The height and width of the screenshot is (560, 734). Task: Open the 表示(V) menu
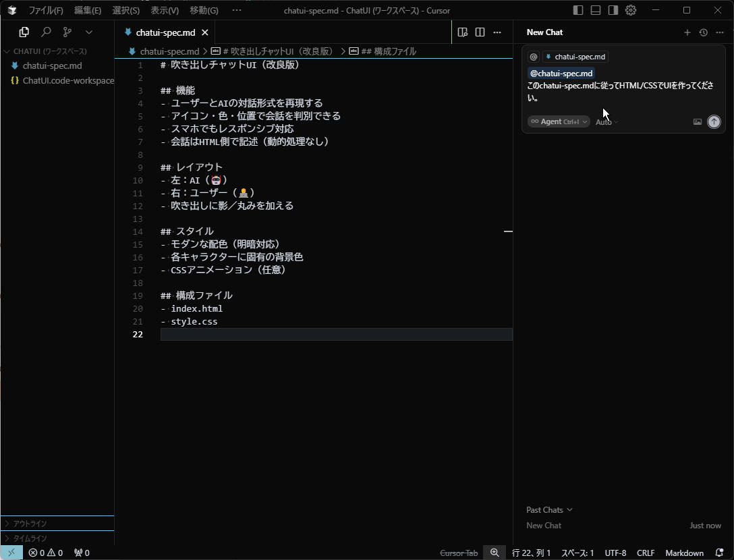165,11
